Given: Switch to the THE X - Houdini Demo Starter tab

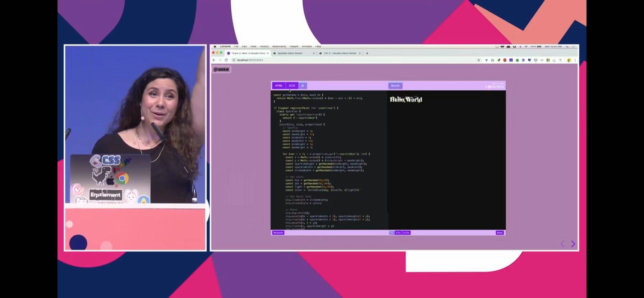Looking at the screenshot, I should point(340,53).
